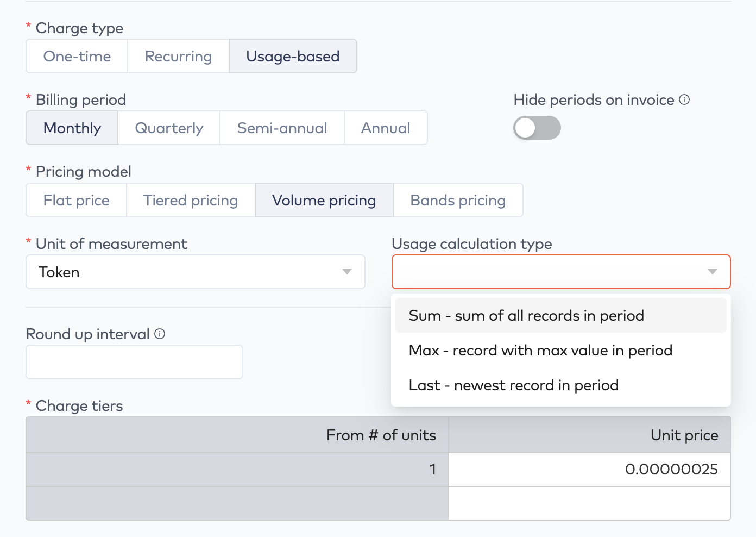Click the Usage calculation type label

point(472,244)
